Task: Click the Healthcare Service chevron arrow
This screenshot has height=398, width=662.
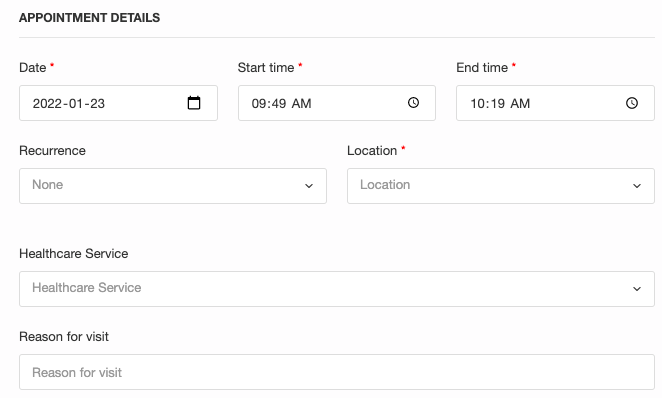Action: click(x=637, y=289)
